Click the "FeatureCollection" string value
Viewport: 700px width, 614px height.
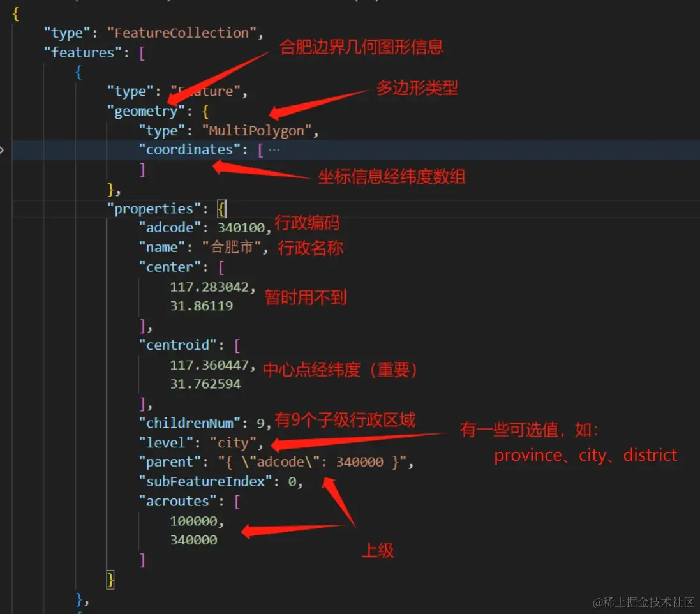[x=182, y=33]
